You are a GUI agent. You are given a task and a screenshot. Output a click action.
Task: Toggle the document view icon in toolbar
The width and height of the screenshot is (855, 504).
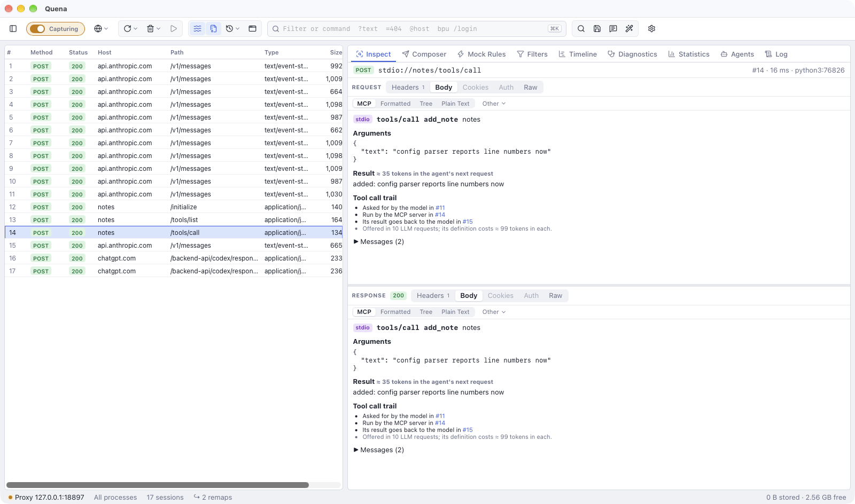click(214, 29)
